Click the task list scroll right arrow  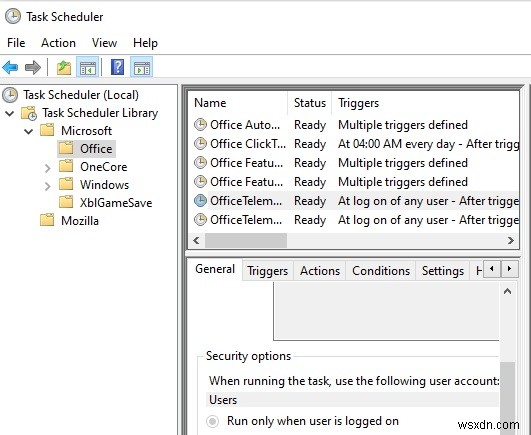[511, 240]
